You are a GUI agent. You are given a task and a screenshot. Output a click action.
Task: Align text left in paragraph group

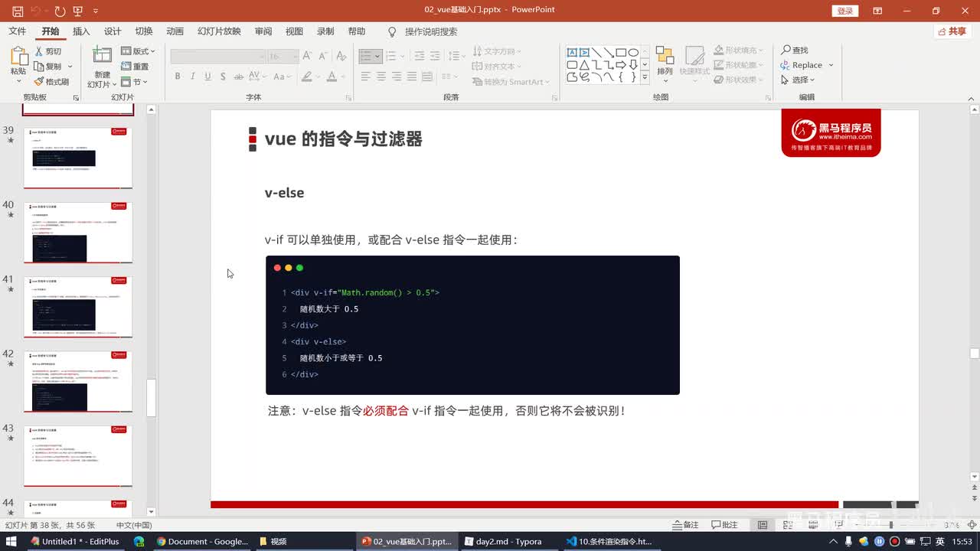pyautogui.click(x=365, y=77)
